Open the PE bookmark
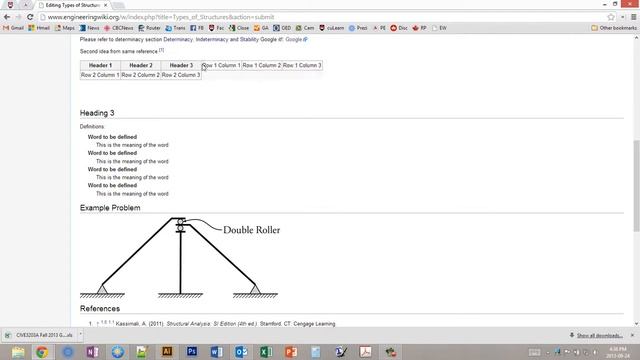 pos(379,28)
